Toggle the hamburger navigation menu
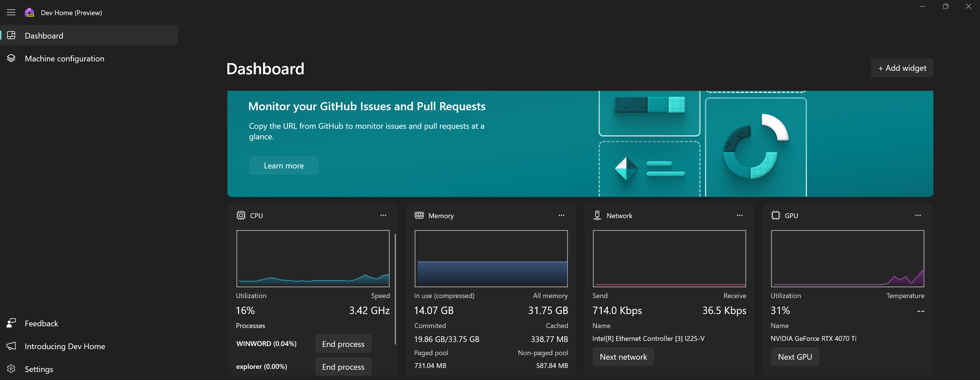 [11, 13]
